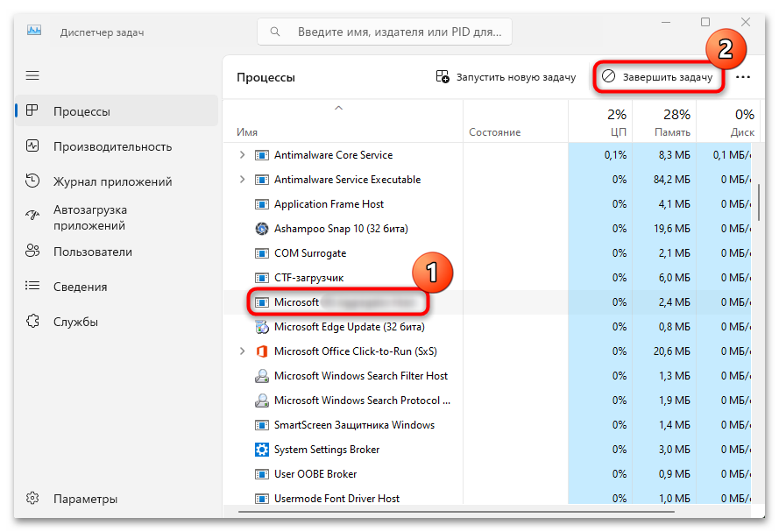Click the Параметры settings gear icon
Viewport: 779px width, 532px height.
point(32,498)
